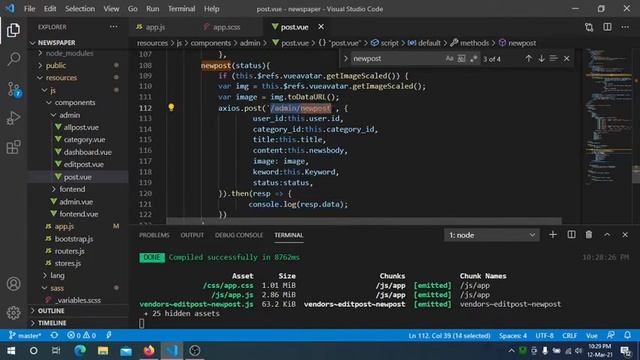Click the editor horizontal scrollbar
The height and width of the screenshot is (360, 640).
(364, 221)
